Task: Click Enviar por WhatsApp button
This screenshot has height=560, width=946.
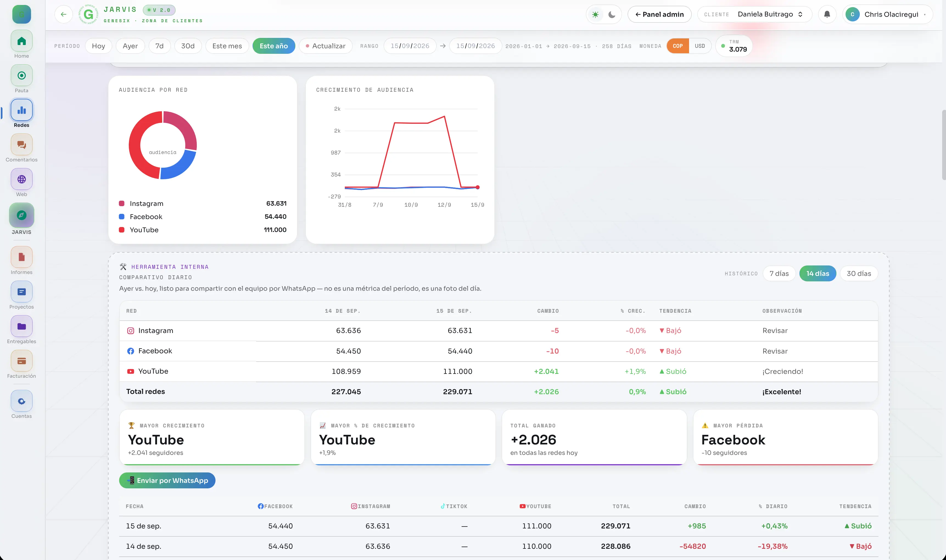Action: (x=167, y=480)
